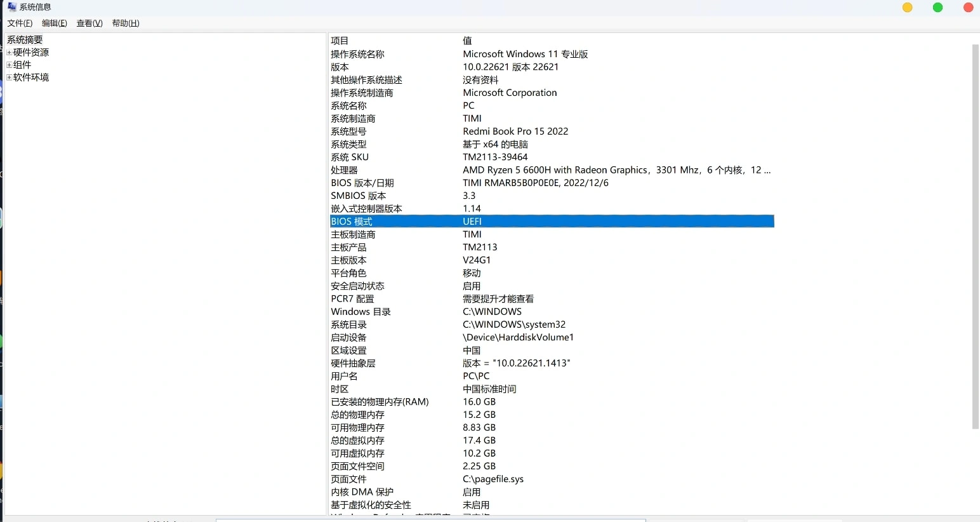Open the 编辑(E) menu
This screenshot has height=522, width=980.
tap(55, 23)
